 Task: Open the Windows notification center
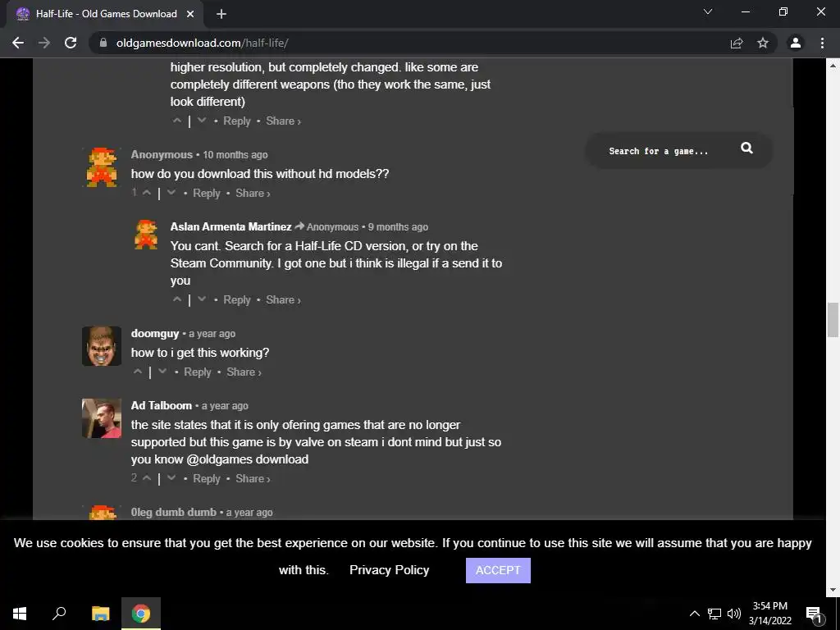(x=814, y=614)
